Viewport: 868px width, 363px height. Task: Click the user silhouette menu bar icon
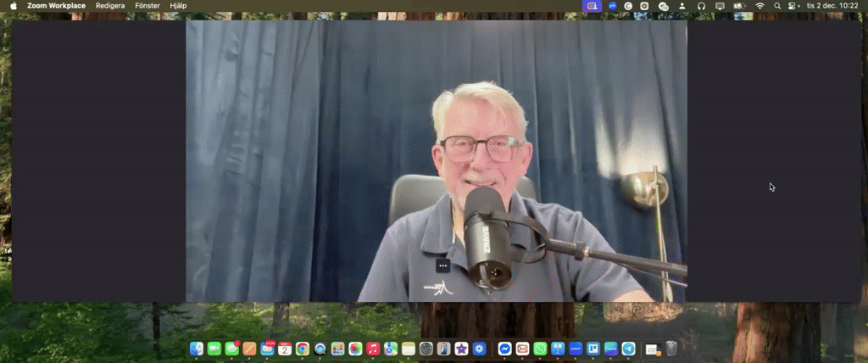tap(682, 6)
